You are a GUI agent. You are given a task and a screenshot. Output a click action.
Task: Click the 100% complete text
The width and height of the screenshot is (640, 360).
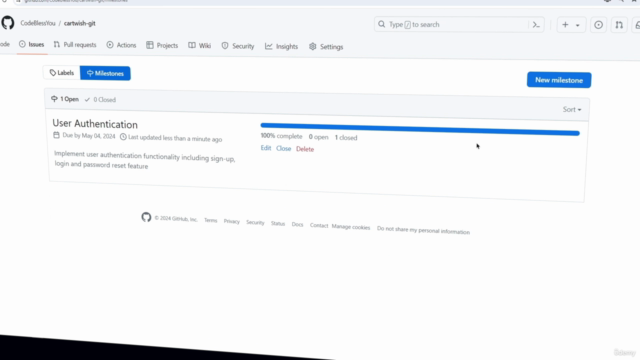pos(282,136)
